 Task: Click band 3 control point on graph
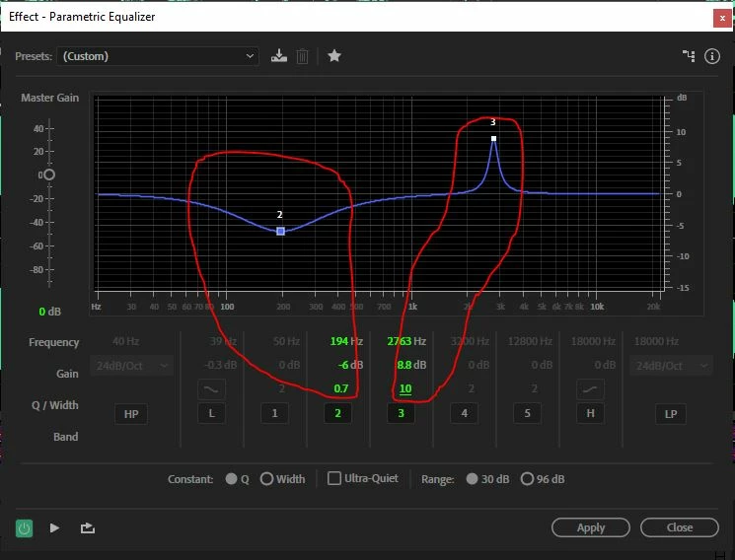(x=493, y=139)
